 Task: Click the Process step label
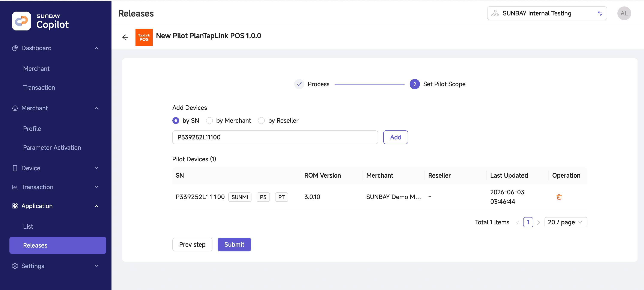coord(319,84)
